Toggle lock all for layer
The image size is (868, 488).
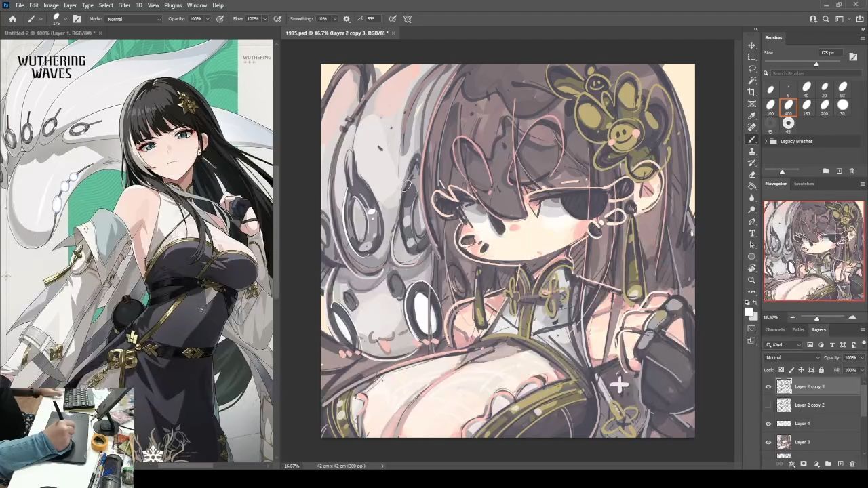point(821,370)
